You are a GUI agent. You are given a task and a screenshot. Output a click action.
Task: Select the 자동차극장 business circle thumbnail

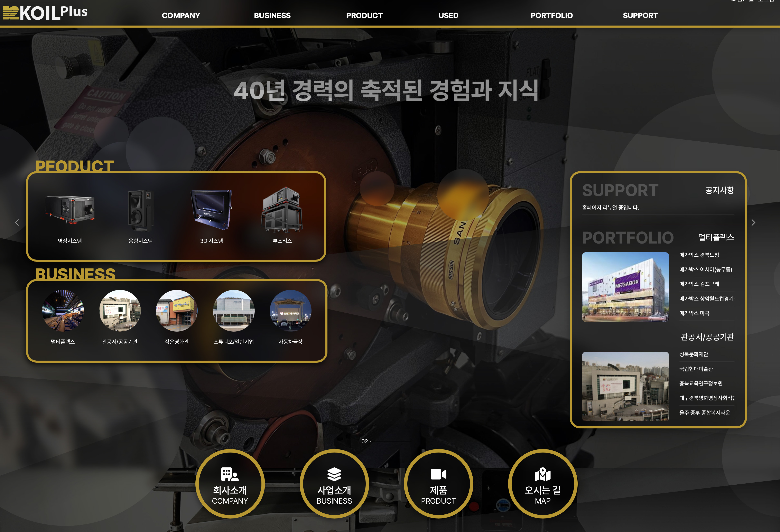[x=290, y=311]
